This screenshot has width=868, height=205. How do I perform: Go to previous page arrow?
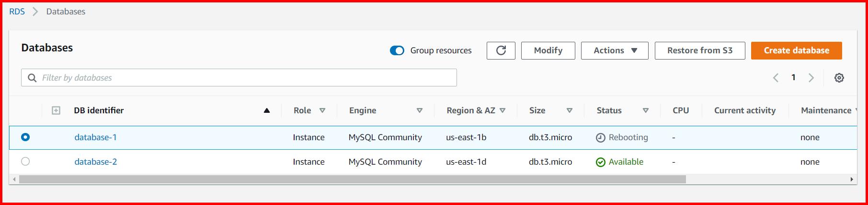click(x=776, y=78)
